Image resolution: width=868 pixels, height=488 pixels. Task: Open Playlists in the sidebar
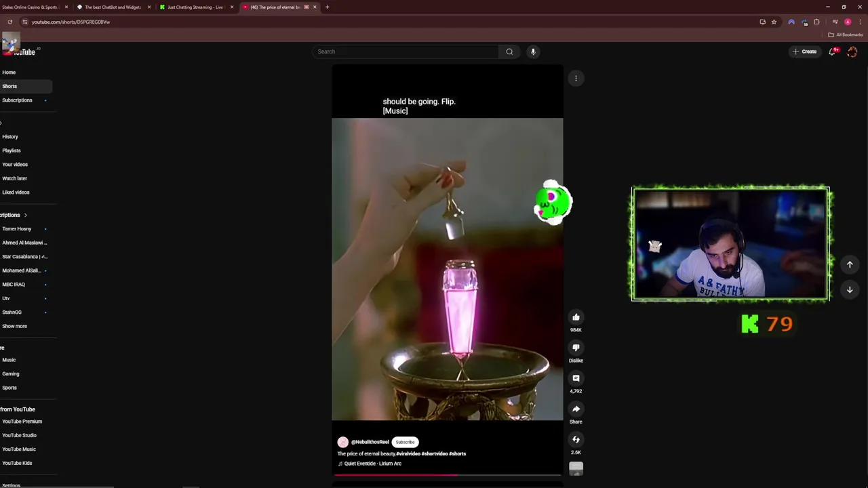pos(12,150)
